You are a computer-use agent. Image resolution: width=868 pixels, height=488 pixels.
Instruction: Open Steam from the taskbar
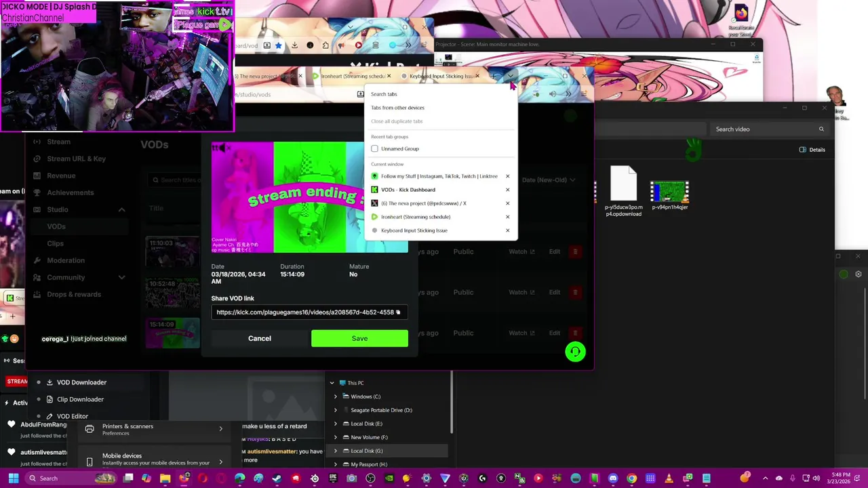pos(277,479)
